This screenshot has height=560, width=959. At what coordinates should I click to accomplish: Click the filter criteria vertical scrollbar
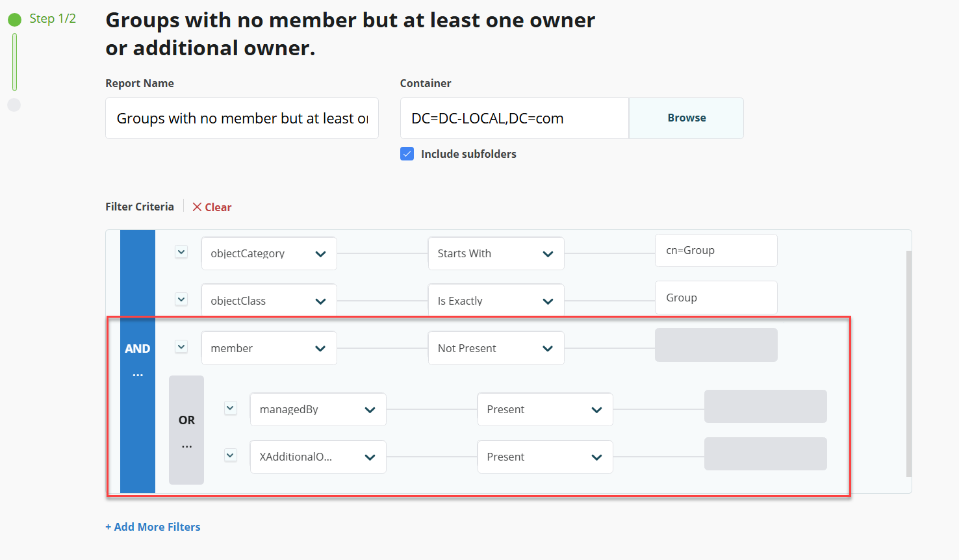click(x=909, y=364)
